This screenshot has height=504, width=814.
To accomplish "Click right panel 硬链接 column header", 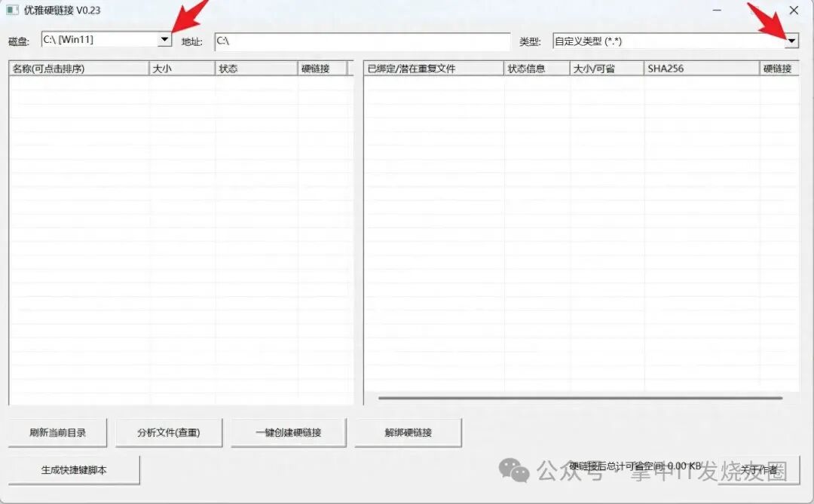I will 778,69.
